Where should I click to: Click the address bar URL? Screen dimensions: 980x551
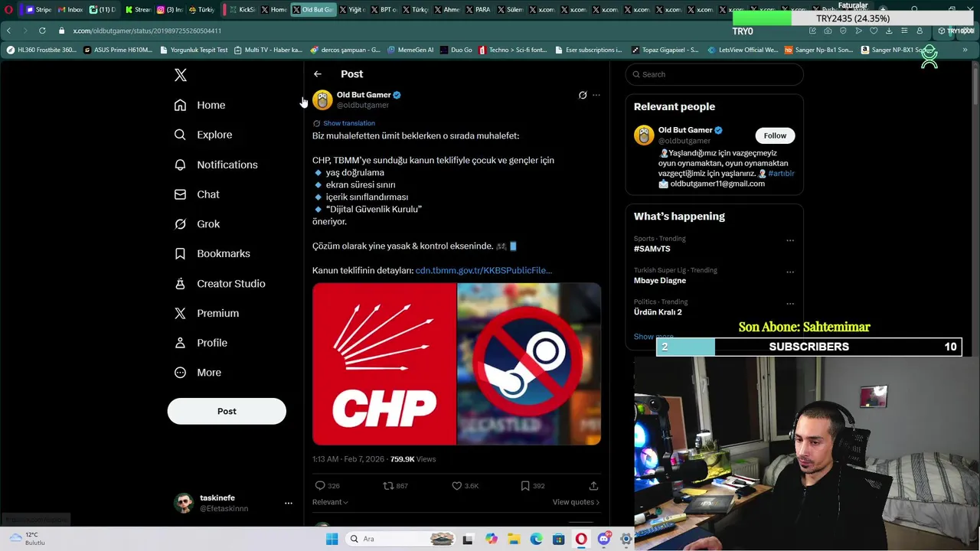coord(147,31)
